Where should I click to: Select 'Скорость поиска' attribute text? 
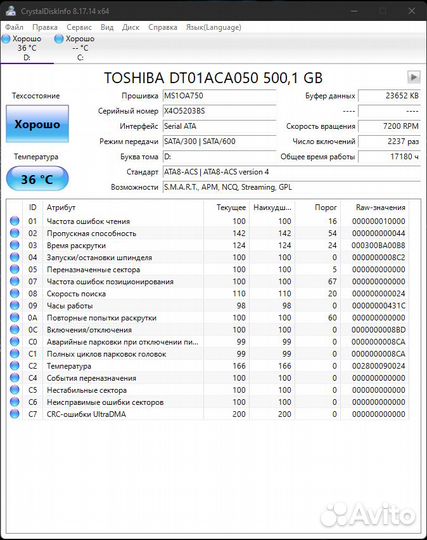[76, 293]
